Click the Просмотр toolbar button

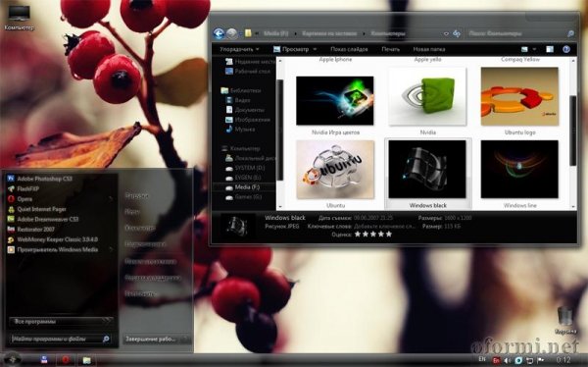pos(291,49)
